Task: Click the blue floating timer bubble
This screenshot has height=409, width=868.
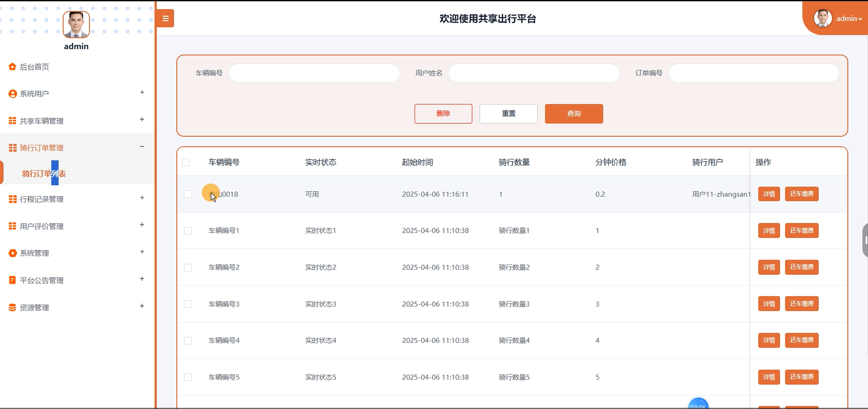Action: [698, 404]
